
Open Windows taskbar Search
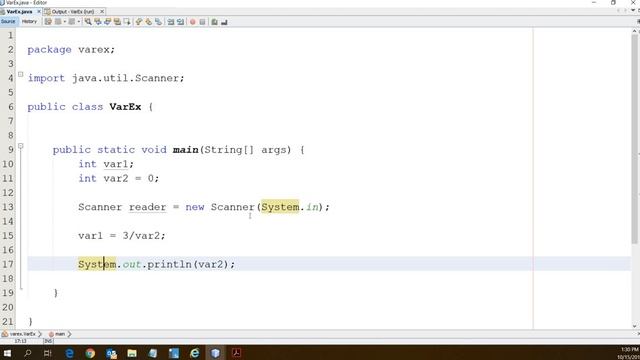27,353
